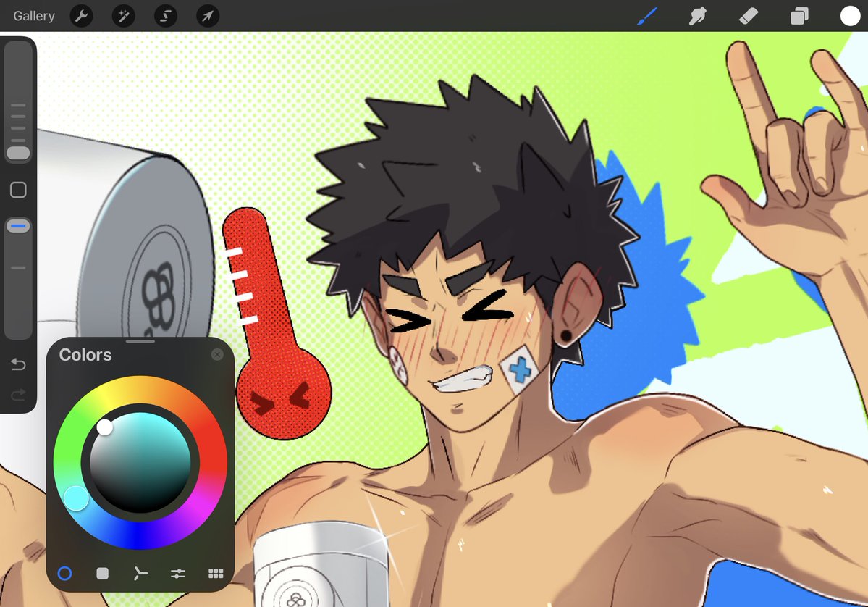Image resolution: width=868 pixels, height=607 pixels.
Task: Activate the Selection tool
Action: pyautogui.click(x=166, y=16)
